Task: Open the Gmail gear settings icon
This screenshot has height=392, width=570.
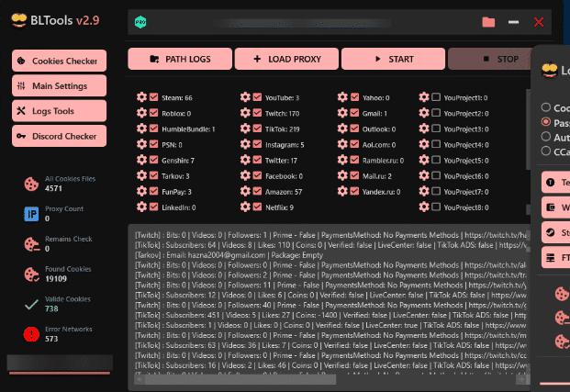Action: pos(342,113)
